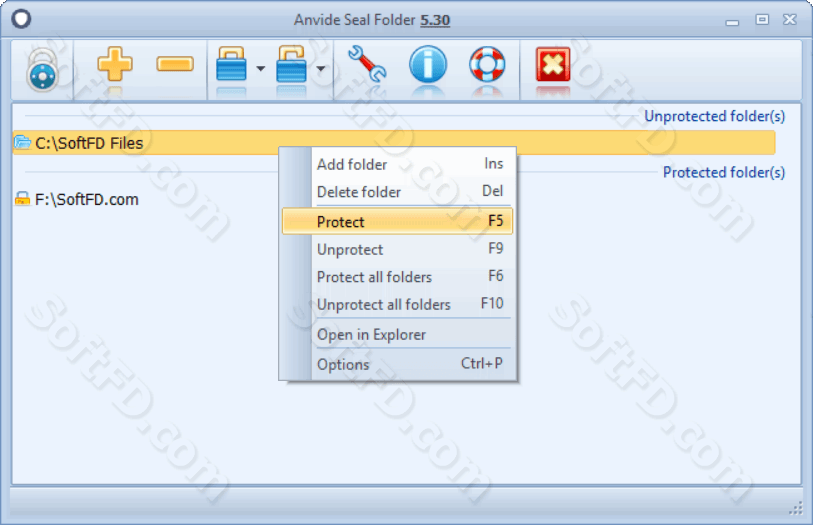
Task: Open the dropdown arrow beside the Protect lock
Action: click(261, 68)
